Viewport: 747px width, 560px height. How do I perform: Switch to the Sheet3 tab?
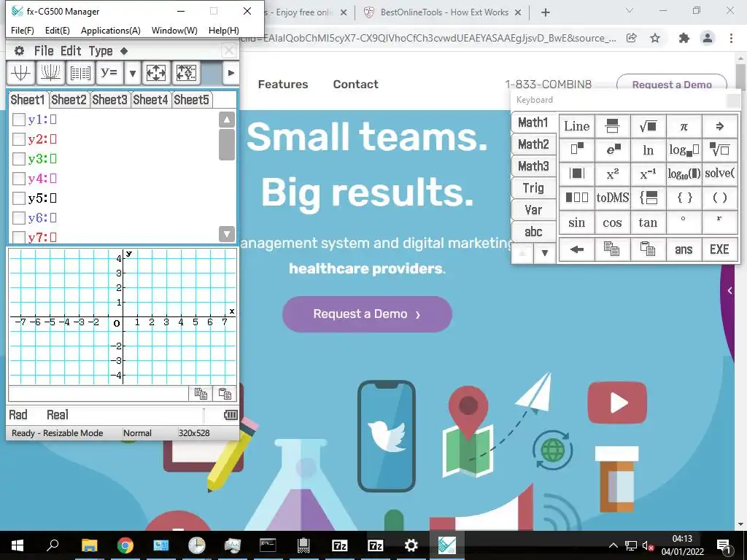(x=109, y=99)
